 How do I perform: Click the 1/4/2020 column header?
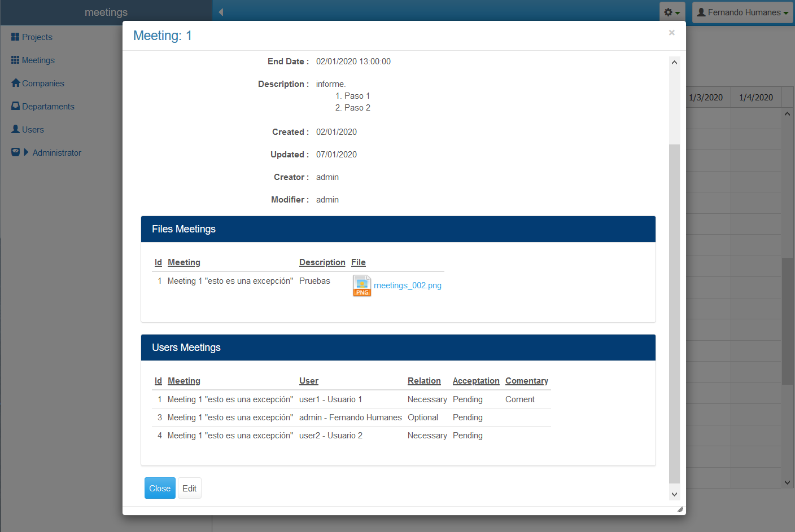pos(756,98)
